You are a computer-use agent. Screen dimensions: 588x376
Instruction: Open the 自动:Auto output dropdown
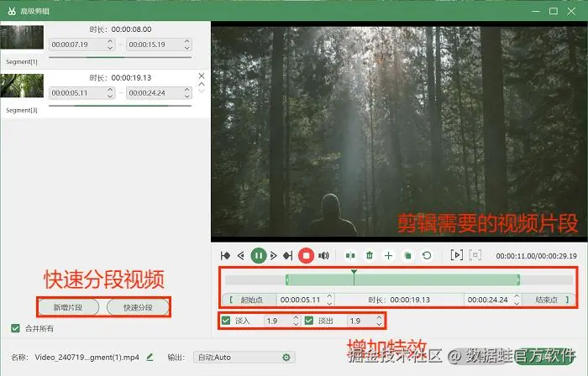244,358
